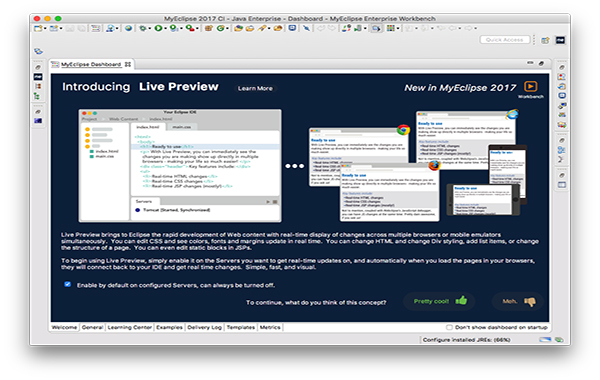Open the Metrics tab

[x=270, y=328]
